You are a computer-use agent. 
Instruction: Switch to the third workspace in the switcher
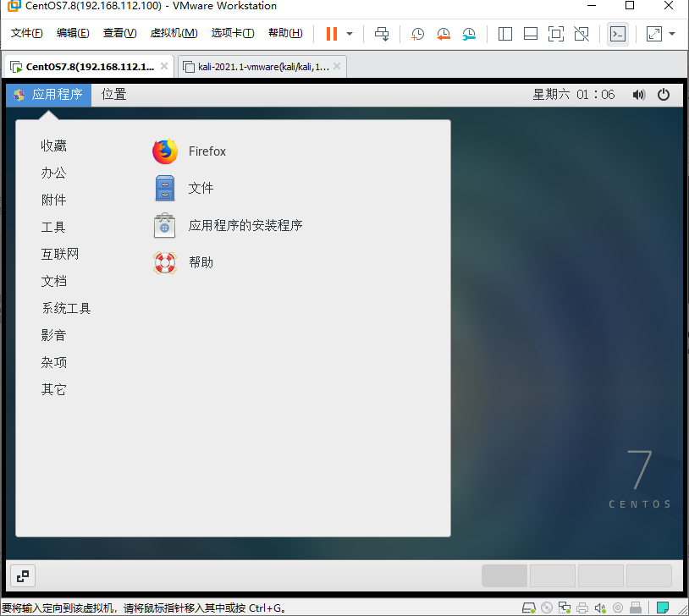pos(601,576)
